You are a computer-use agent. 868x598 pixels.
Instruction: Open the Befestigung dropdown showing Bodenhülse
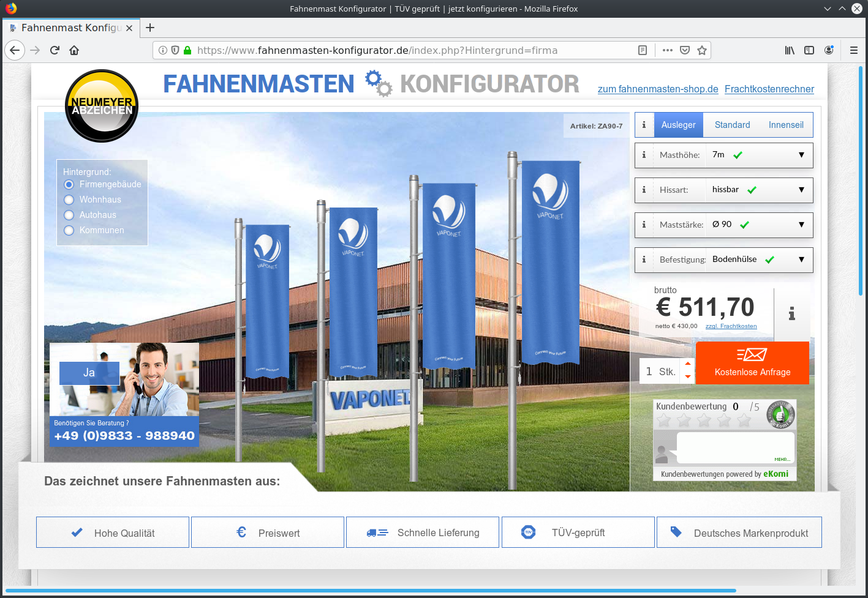759,260
